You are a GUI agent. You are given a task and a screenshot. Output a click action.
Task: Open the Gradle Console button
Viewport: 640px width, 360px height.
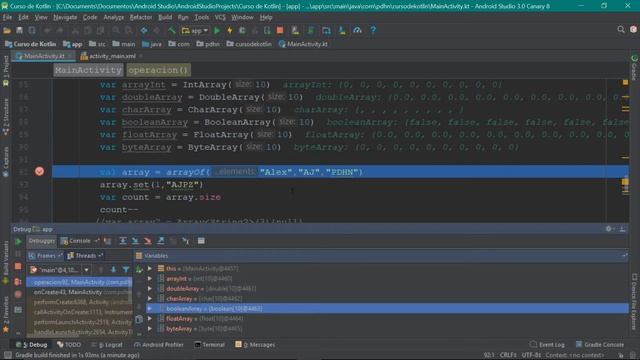[600, 345]
